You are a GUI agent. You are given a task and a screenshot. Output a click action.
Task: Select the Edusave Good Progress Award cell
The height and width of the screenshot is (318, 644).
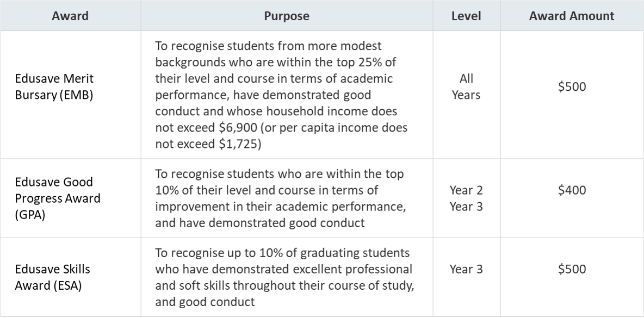pyautogui.click(x=70, y=198)
